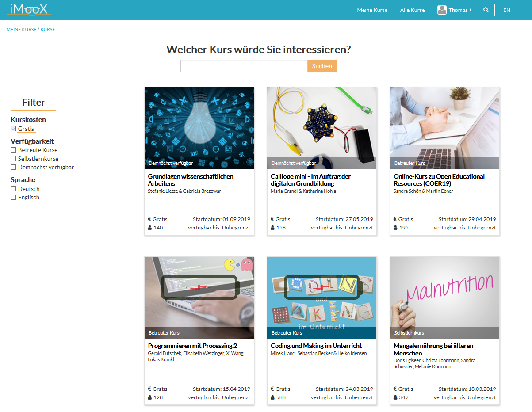532x412 pixels.
Task: Enable the Betreute Kurse filter
Action: [13, 150]
